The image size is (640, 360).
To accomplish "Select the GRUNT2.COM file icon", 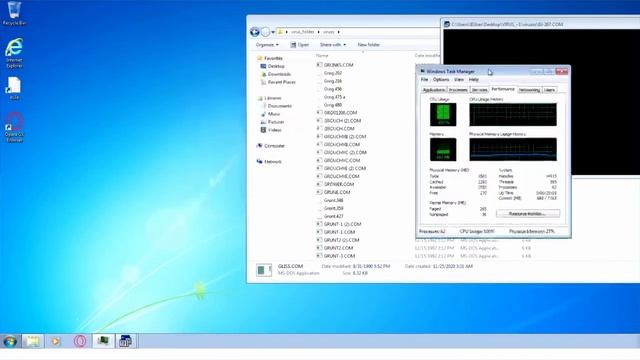I will click(320, 248).
